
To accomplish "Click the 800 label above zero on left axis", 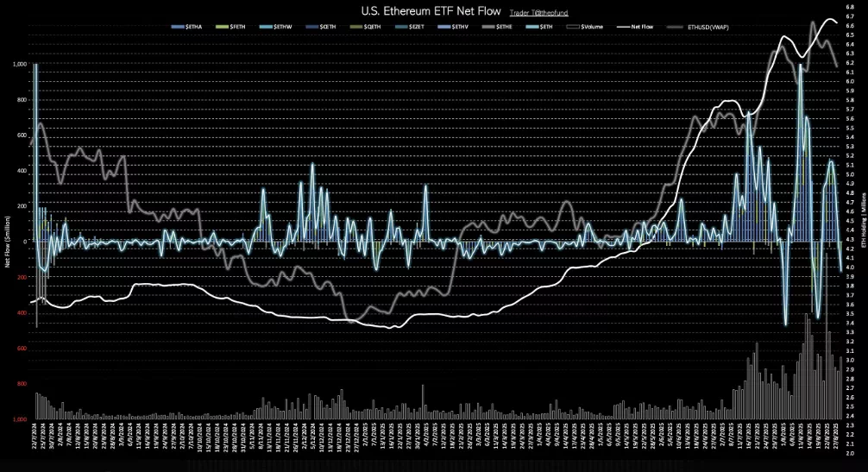I will pos(22,99).
